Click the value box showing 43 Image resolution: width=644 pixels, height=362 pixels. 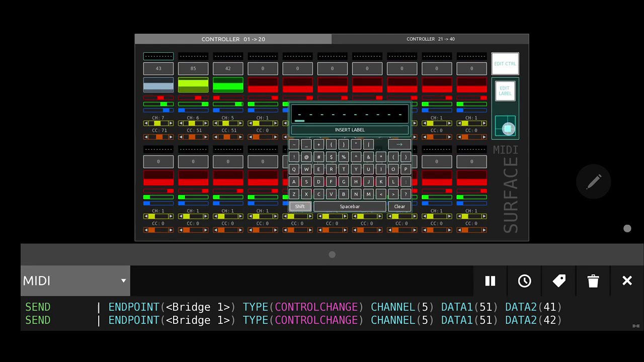(x=158, y=68)
